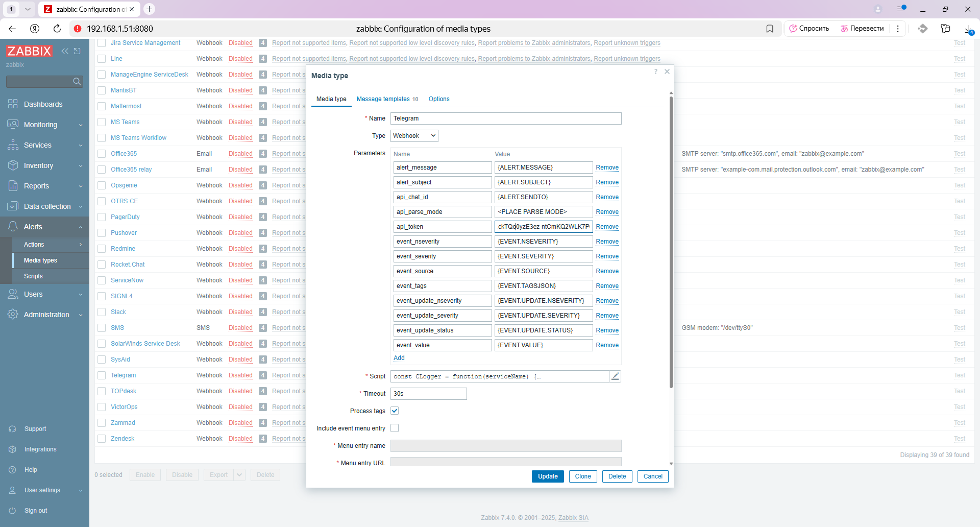The image size is (980, 527).
Task: Expand the Reports menu chevron
Action: (x=81, y=186)
